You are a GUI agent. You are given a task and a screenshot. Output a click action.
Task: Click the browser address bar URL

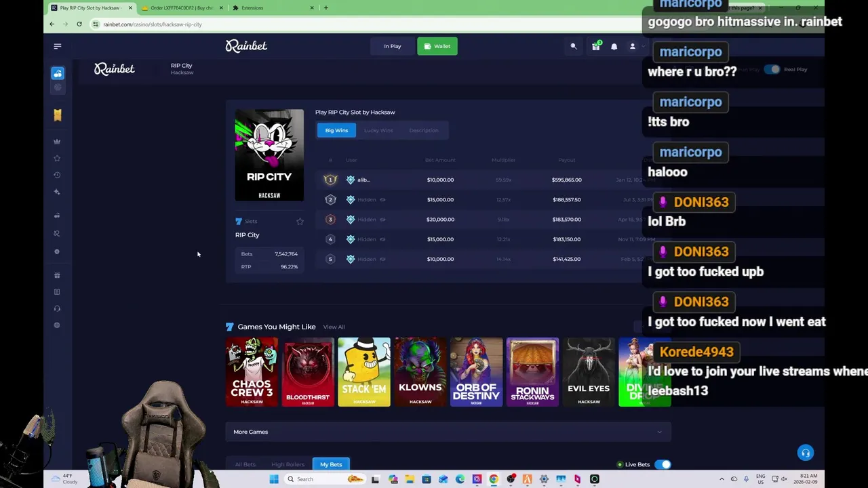153,24
